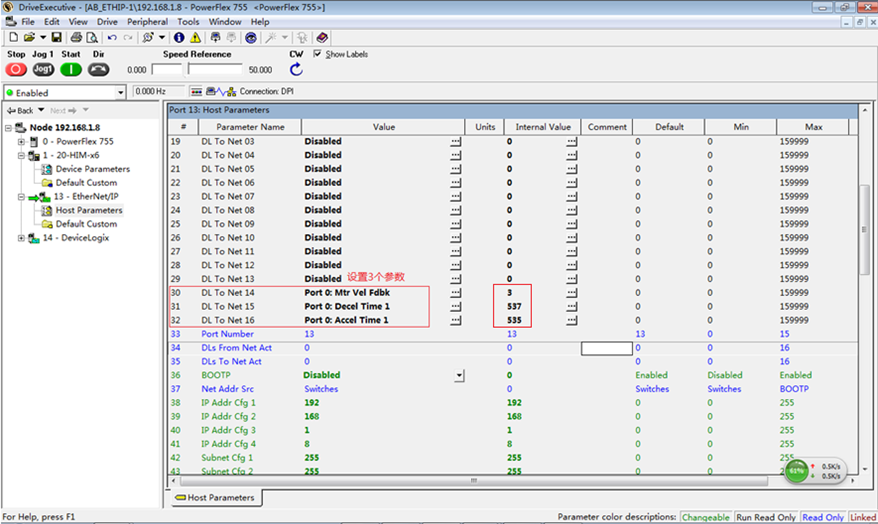Expand the 0 - PowerFlex 755 node
This screenshot has width=878, height=524.
coord(22,142)
